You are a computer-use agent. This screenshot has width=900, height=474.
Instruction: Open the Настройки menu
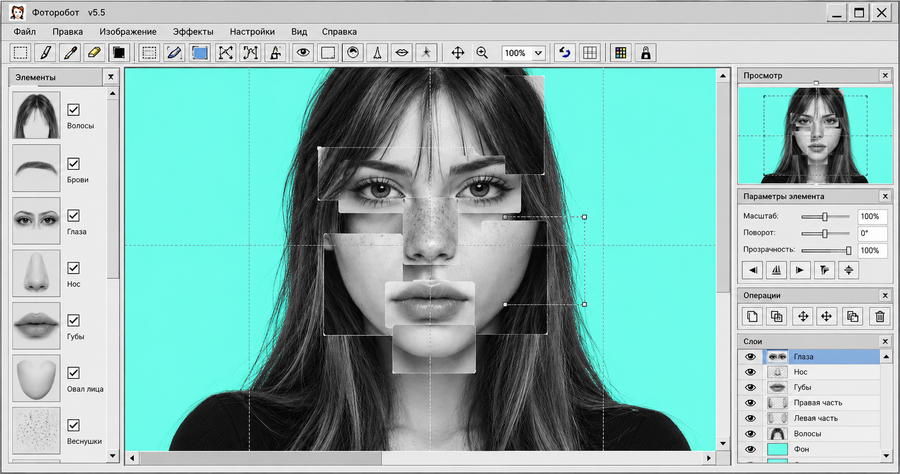252,32
